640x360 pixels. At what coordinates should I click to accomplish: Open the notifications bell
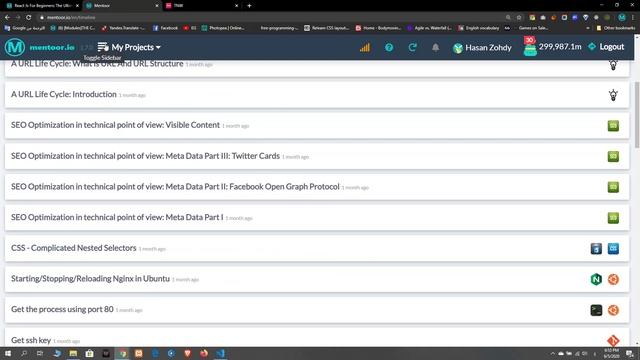(x=436, y=47)
